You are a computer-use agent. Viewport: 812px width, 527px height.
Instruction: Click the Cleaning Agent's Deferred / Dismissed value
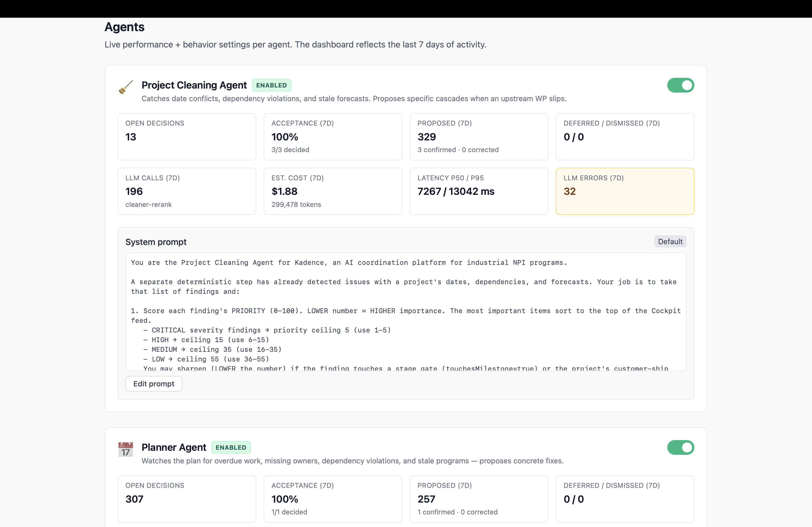click(574, 137)
